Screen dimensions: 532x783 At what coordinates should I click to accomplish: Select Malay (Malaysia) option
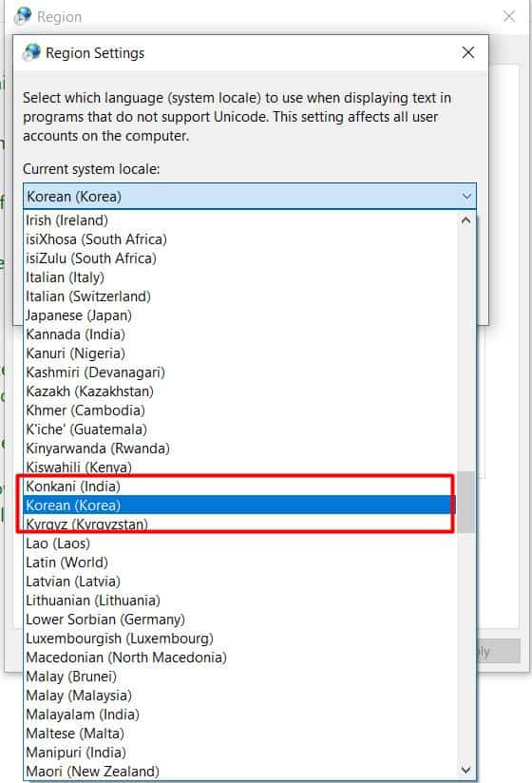click(x=240, y=696)
